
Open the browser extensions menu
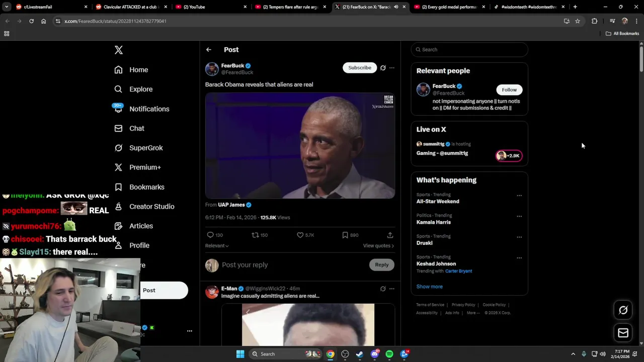pyautogui.click(x=594, y=21)
